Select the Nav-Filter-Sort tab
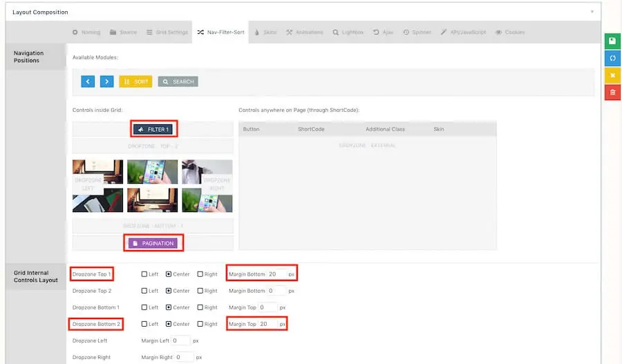Image resolution: width=622 pixels, height=364 pixels. coord(220,32)
